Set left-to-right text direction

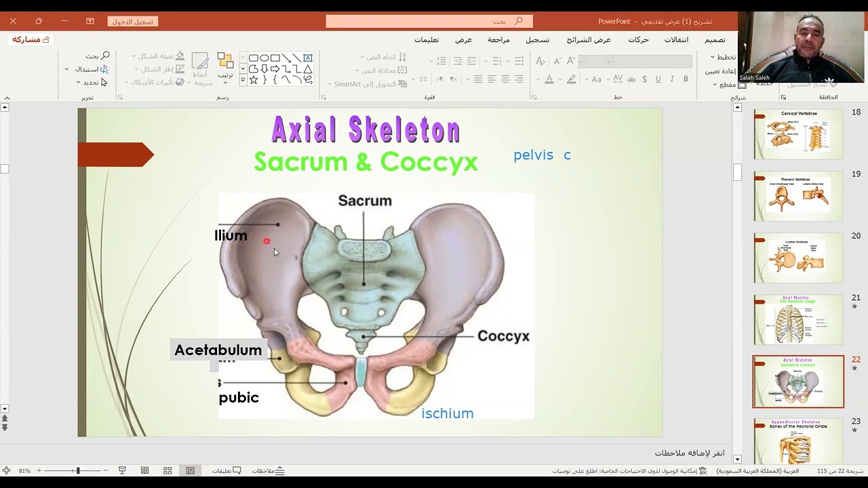[439, 79]
